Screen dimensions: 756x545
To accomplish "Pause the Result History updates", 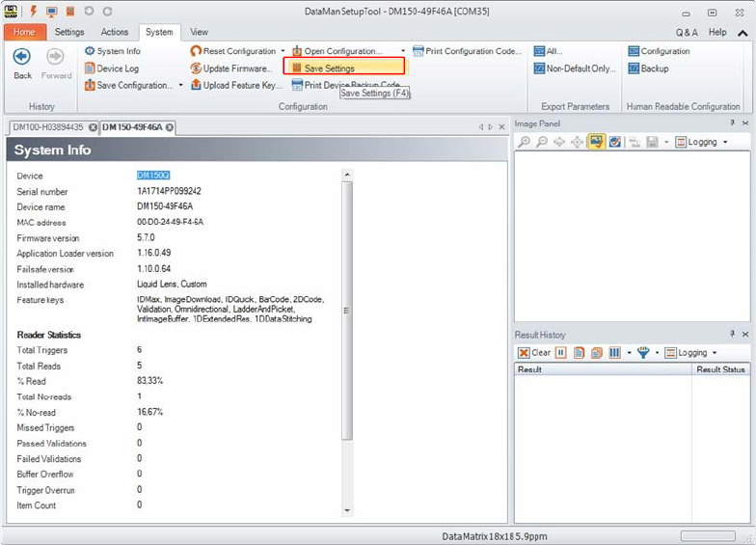I will [560, 353].
